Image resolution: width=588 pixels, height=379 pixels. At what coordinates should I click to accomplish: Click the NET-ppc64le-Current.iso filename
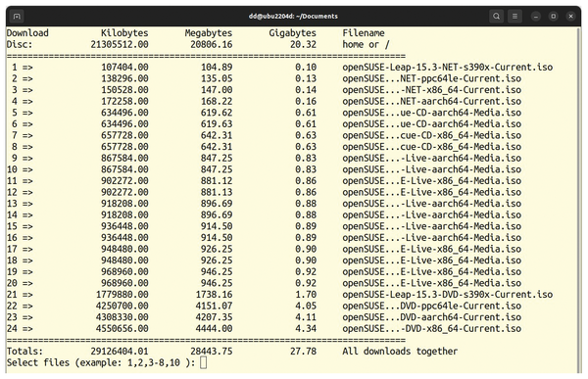click(x=431, y=78)
